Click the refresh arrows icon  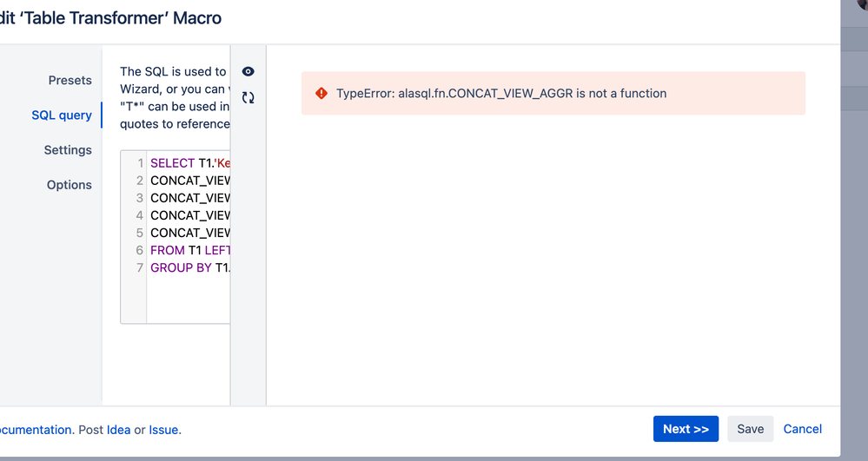248,98
